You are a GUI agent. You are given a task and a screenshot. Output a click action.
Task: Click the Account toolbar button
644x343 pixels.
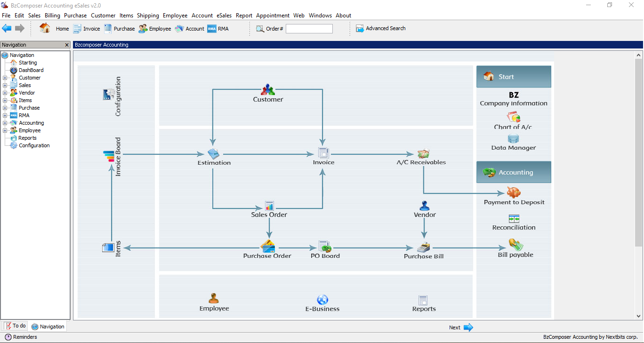click(189, 28)
